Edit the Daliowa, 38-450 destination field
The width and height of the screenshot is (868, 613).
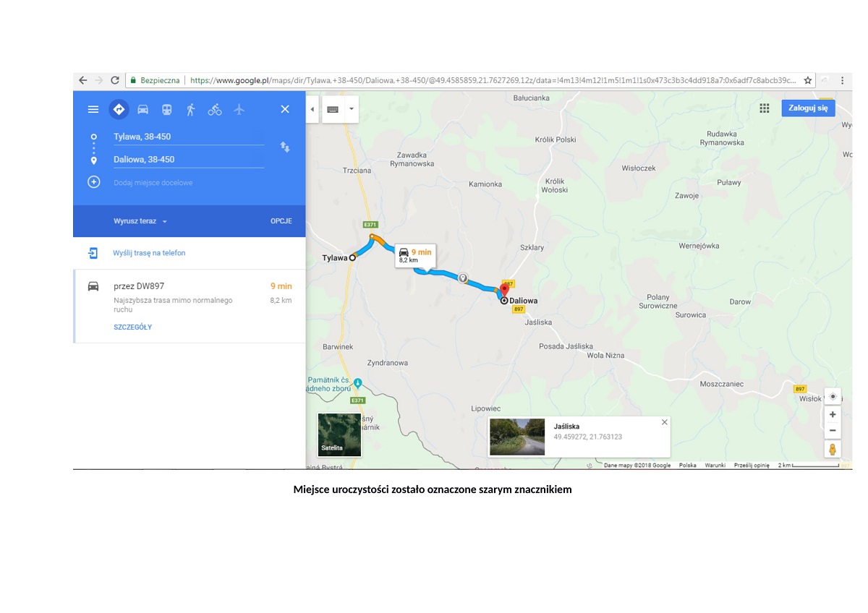pyautogui.click(x=188, y=160)
